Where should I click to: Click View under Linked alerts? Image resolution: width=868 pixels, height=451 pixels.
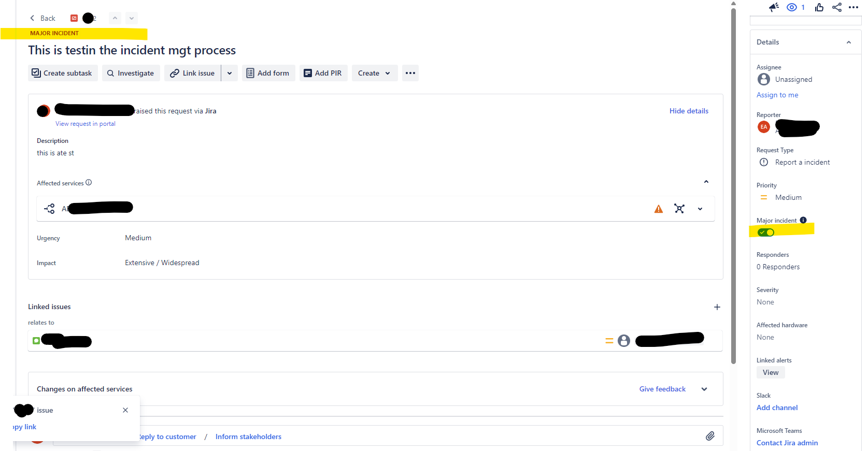(771, 372)
